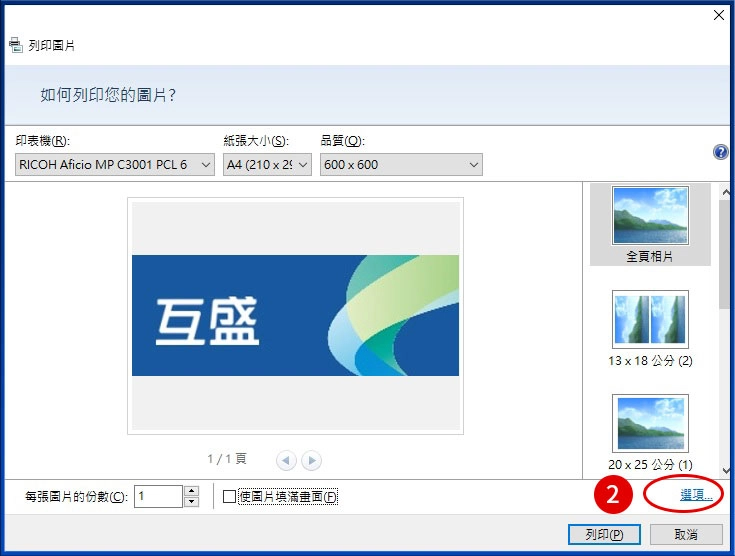Viewport: 735px width, 556px height.
Task: Click the blue help question mark icon
Action: point(720,152)
